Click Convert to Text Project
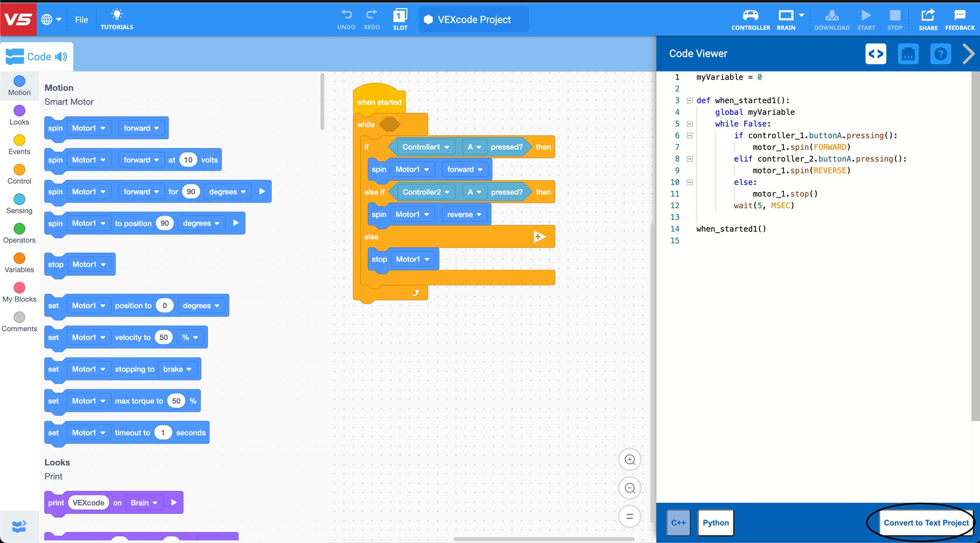Image resolution: width=980 pixels, height=543 pixels. (x=926, y=523)
